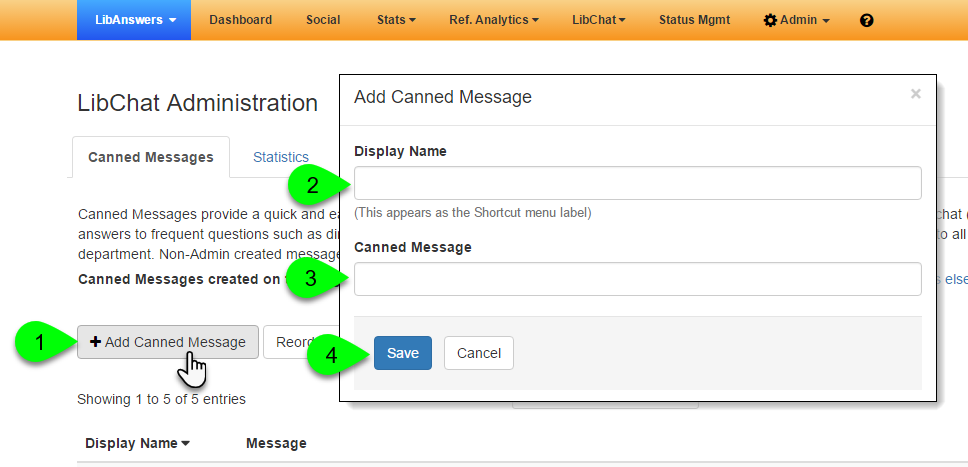Open the Admin gear menu
The height and width of the screenshot is (467, 968).
click(797, 20)
